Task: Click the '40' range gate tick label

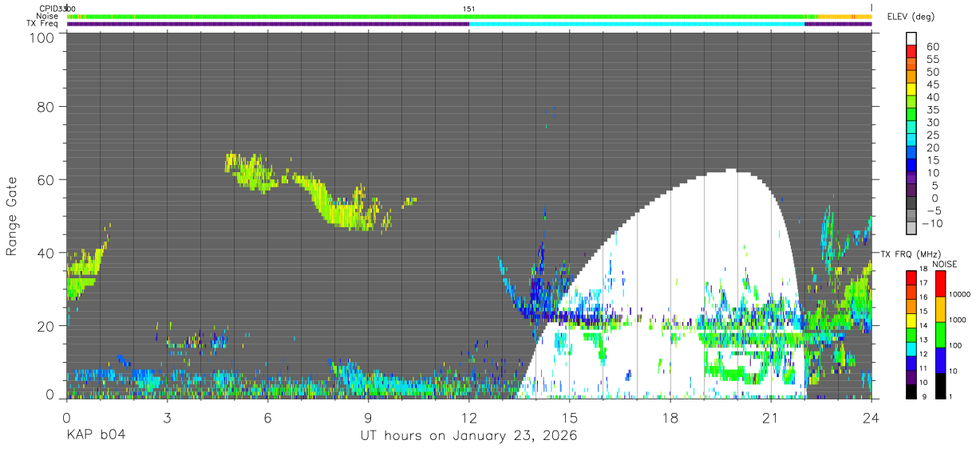Action: (x=45, y=253)
